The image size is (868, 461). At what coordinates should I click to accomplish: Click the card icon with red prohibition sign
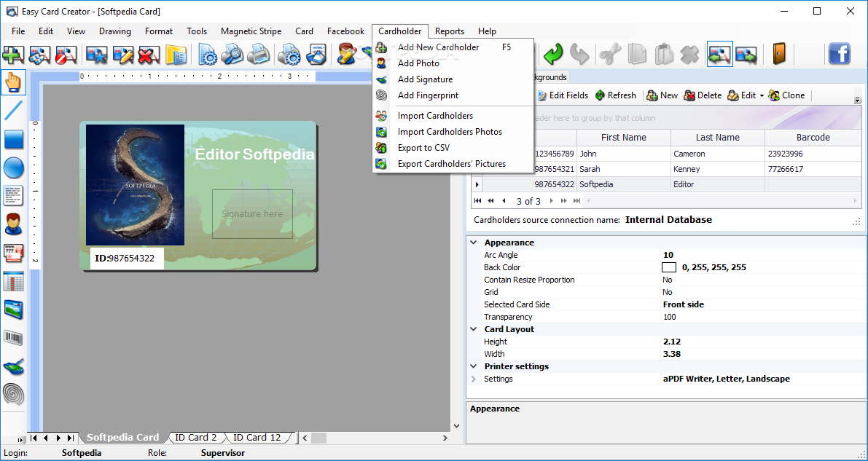[66, 54]
